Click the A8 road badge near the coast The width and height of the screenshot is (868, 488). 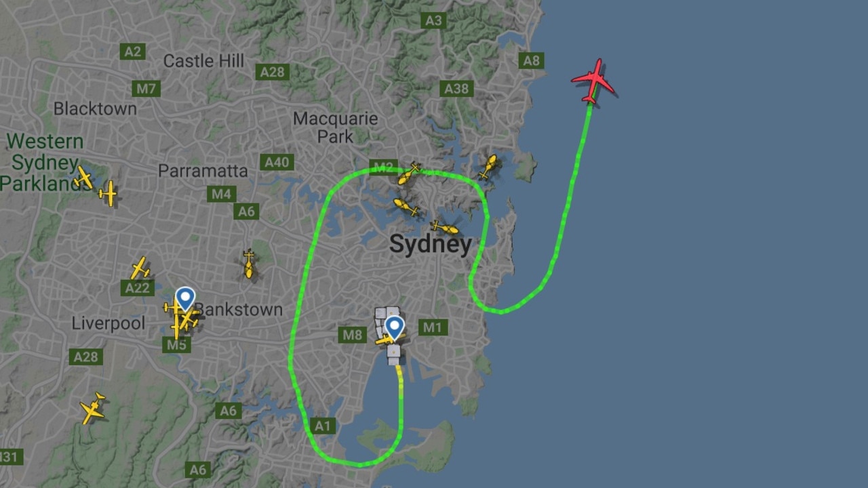532,60
